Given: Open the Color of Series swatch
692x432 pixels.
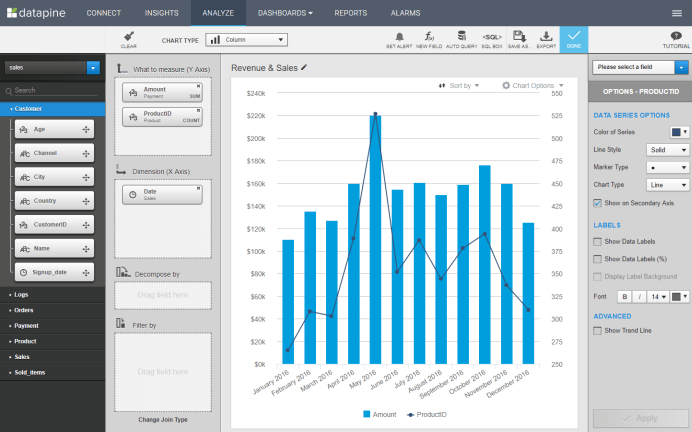Looking at the screenshot, I should point(677,132).
